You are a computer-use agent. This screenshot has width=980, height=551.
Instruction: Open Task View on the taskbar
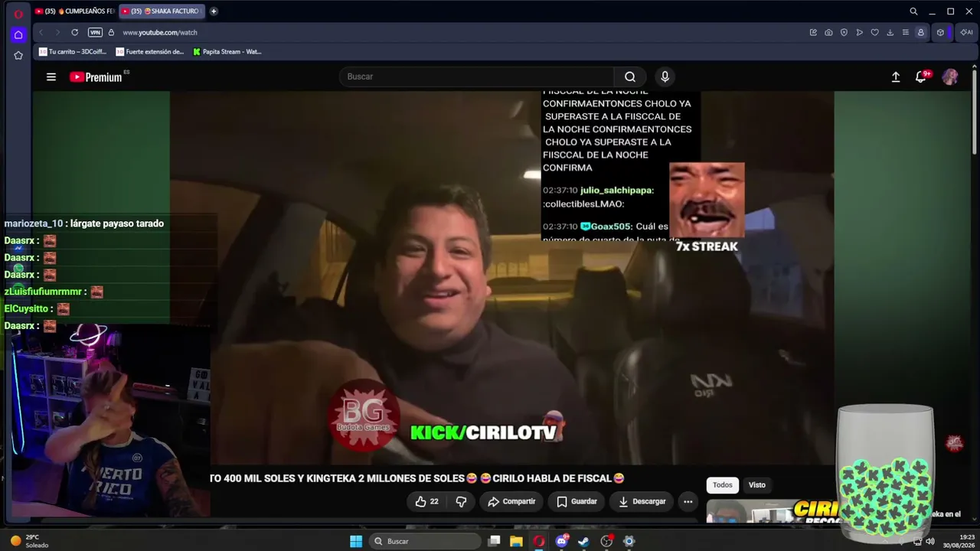(495, 541)
